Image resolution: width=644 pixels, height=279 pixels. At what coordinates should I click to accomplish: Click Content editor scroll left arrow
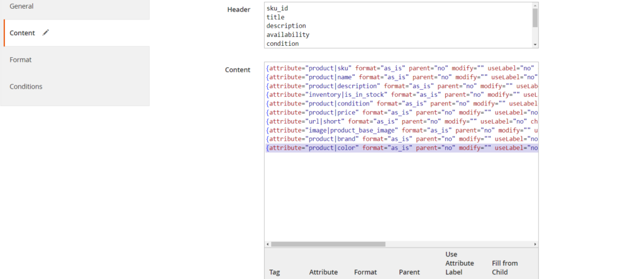267,244
